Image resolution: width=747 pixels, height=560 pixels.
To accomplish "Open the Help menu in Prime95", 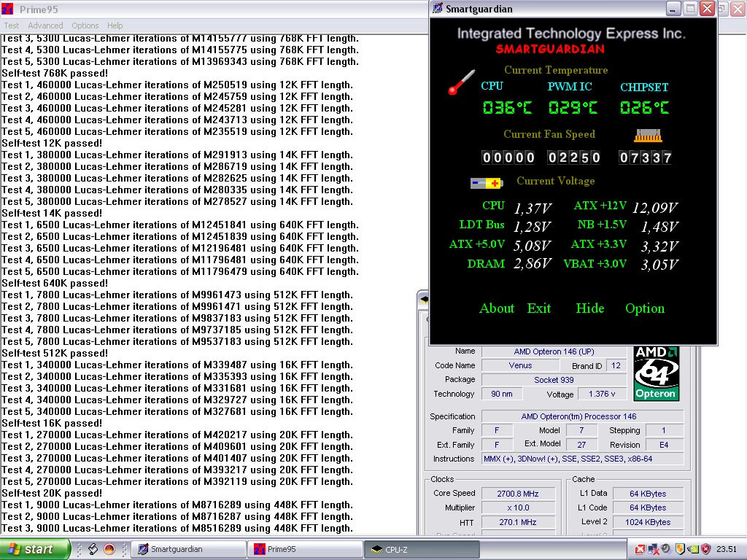I will [115, 26].
